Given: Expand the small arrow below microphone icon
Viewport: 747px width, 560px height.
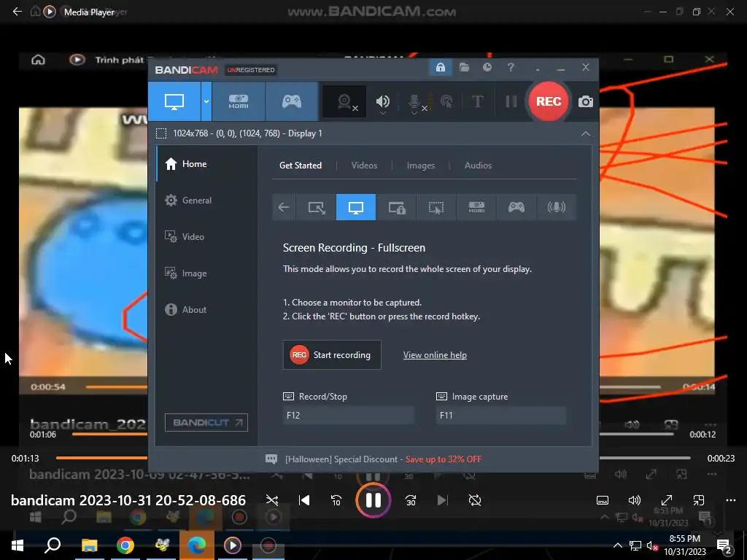Looking at the screenshot, I should (414, 113).
